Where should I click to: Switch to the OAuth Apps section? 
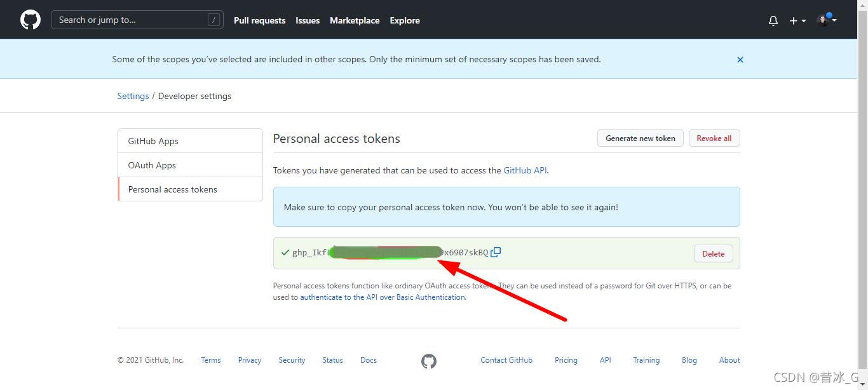pyautogui.click(x=152, y=165)
